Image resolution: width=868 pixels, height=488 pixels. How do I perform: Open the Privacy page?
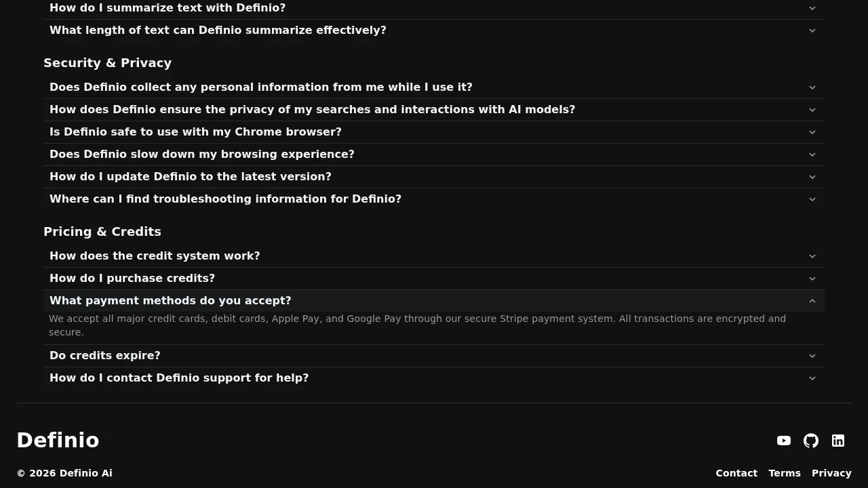click(831, 472)
